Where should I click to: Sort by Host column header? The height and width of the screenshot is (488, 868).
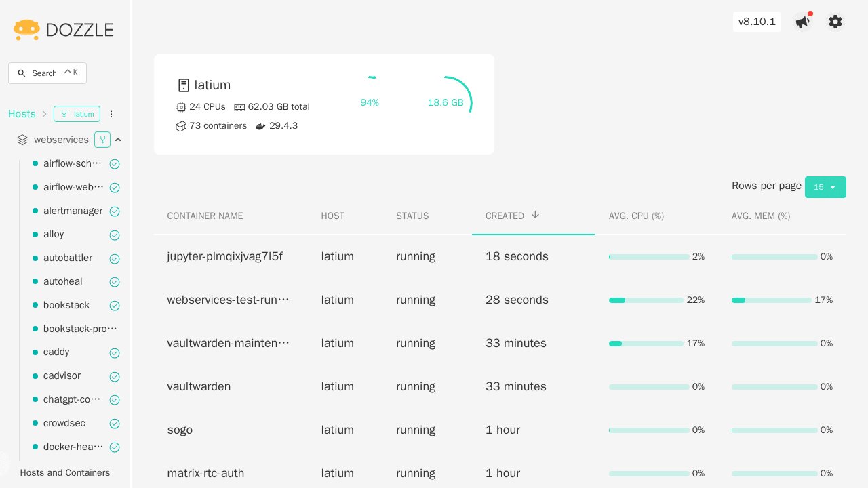coord(332,216)
